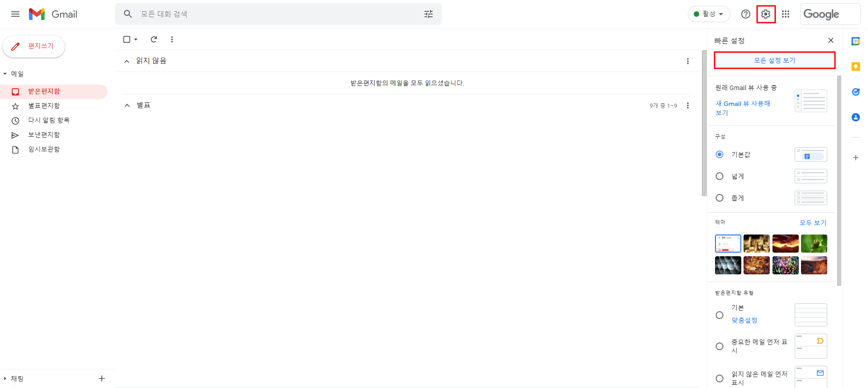Open Google Calendar side panel icon
The width and height of the screenshot is (868, 388).
click(856, 41)
